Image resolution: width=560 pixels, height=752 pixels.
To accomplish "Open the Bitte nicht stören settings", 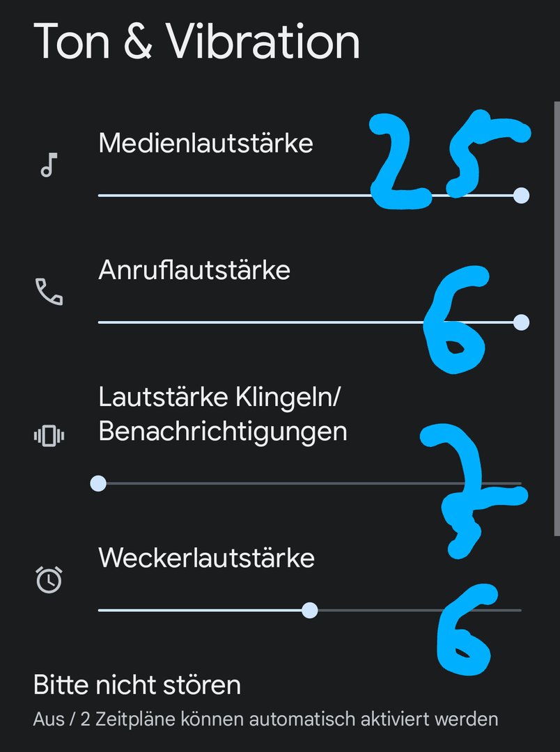I will click(x=137, y=685).
